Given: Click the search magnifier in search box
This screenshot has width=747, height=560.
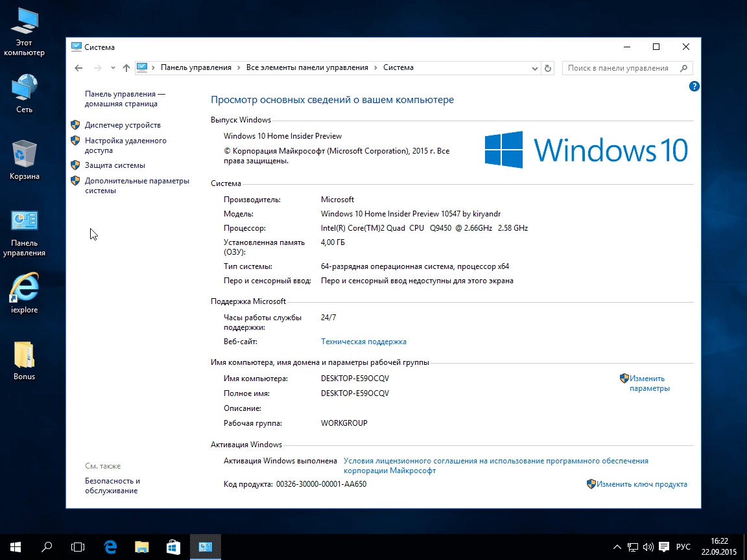Looking at the screenshot, I should (683, 68).
